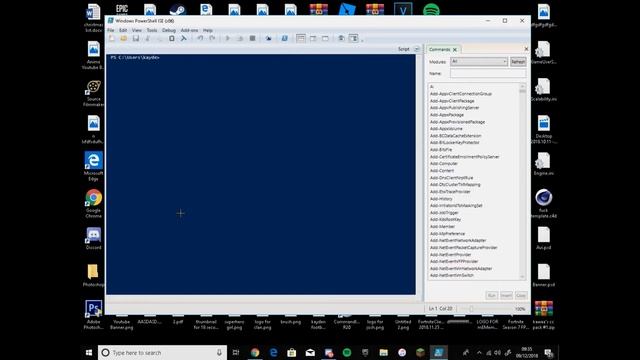Click the Cut scissors toolbar icon
Screen dimensions: 640x360
point(148,38)
